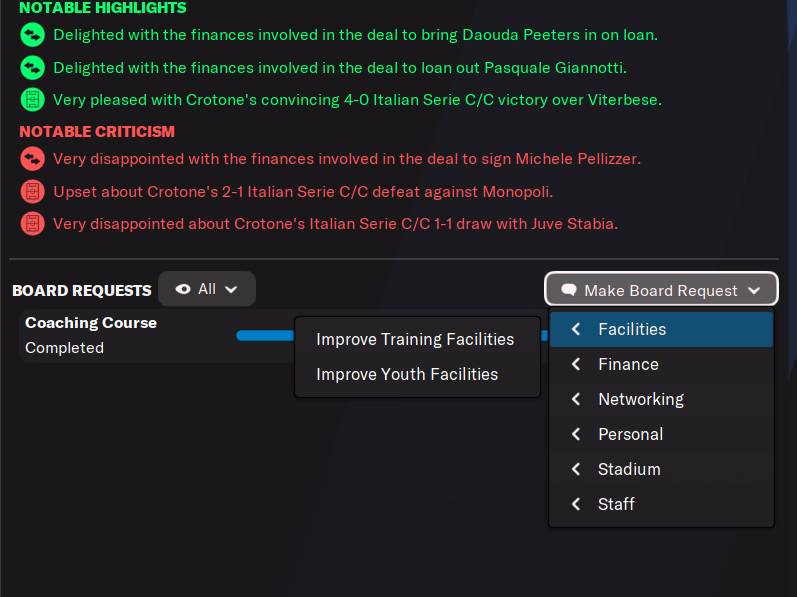The width and height of the screenshot is (797, 597).
Task: Click match icon beside Viterbese victory highlight
Action: pyautogui.click(x=33, y=100)
